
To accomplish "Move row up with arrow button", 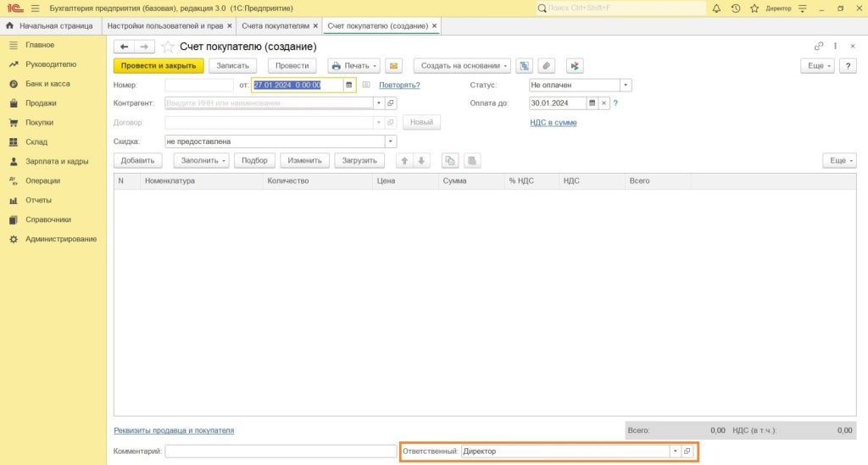I will coord(404,160).
